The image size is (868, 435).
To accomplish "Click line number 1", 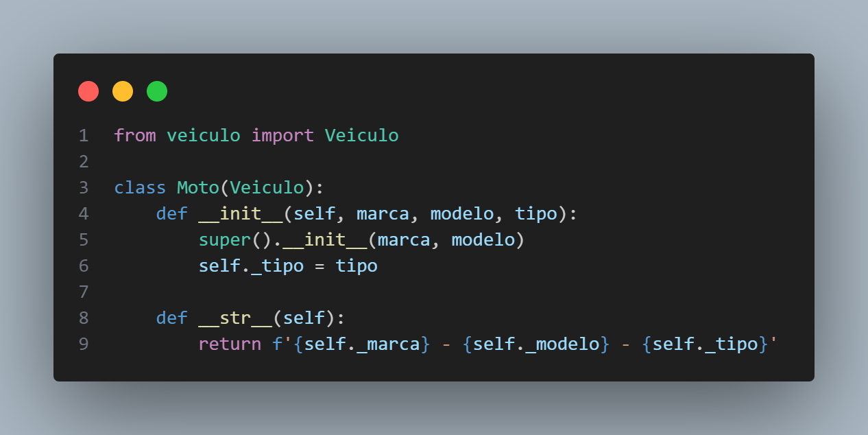I will click(x=84, y=136).
